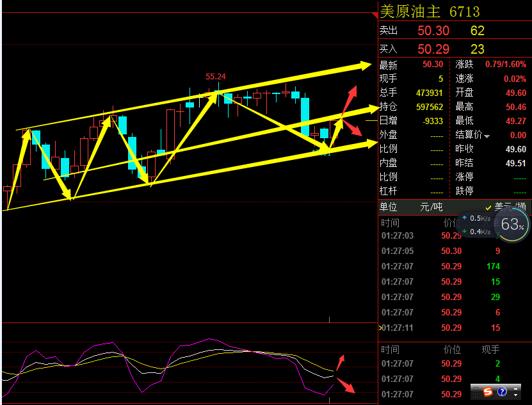Open the input toolbar's down-arrow menu
The image size is (532, 405).
pos(516,395)
